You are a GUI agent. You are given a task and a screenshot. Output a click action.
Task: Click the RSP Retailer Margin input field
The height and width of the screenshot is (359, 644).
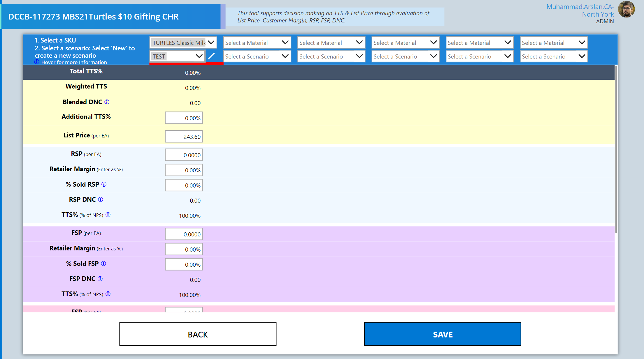[x=184, y=170]
